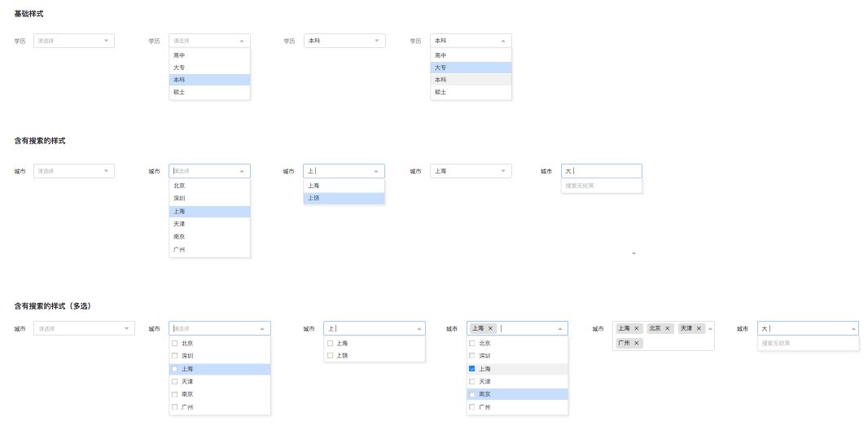Select the blue-highlighted 大专 option
868x430 pixels.
471,68
